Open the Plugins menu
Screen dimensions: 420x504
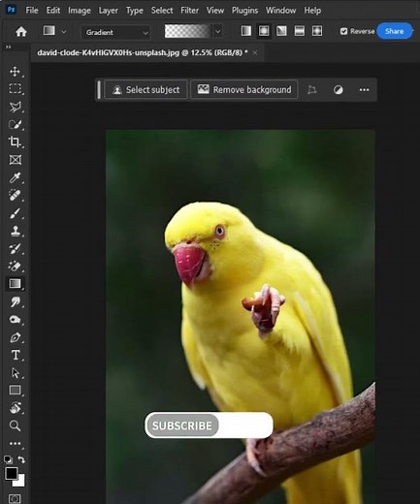point(244,11)
